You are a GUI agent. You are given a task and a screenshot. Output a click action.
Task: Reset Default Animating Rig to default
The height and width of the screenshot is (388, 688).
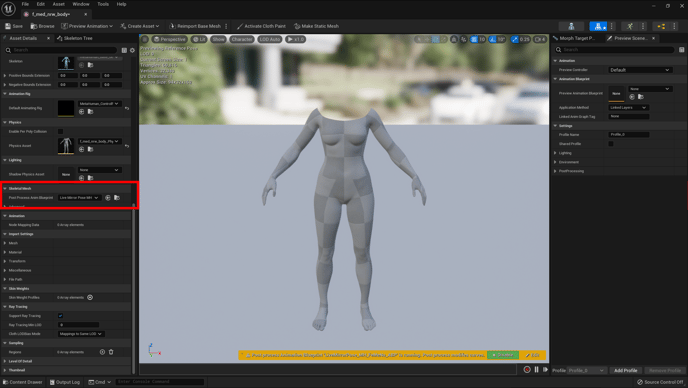(127, 108)
